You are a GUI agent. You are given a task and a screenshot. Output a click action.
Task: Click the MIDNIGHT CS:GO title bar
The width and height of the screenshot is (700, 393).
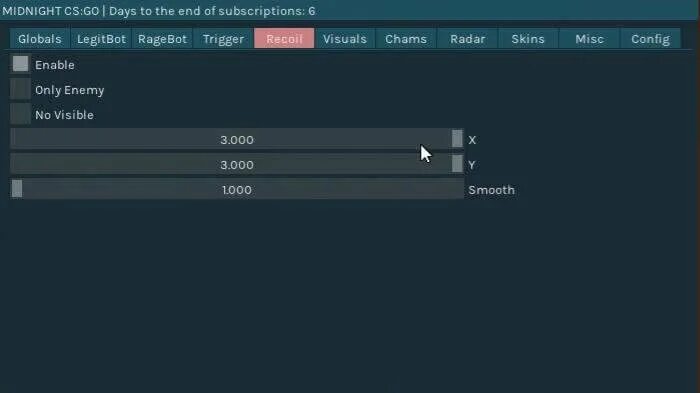click(349, 10)
